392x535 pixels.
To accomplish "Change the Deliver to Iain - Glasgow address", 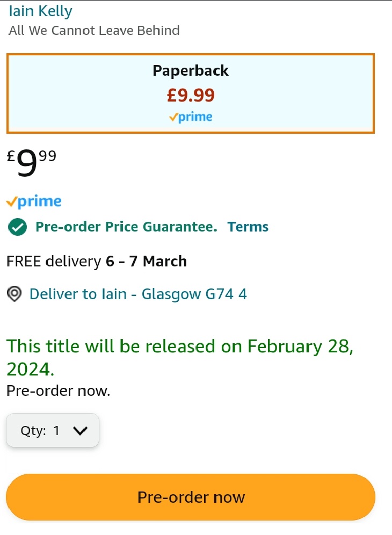I will click(x=138, y=294).
